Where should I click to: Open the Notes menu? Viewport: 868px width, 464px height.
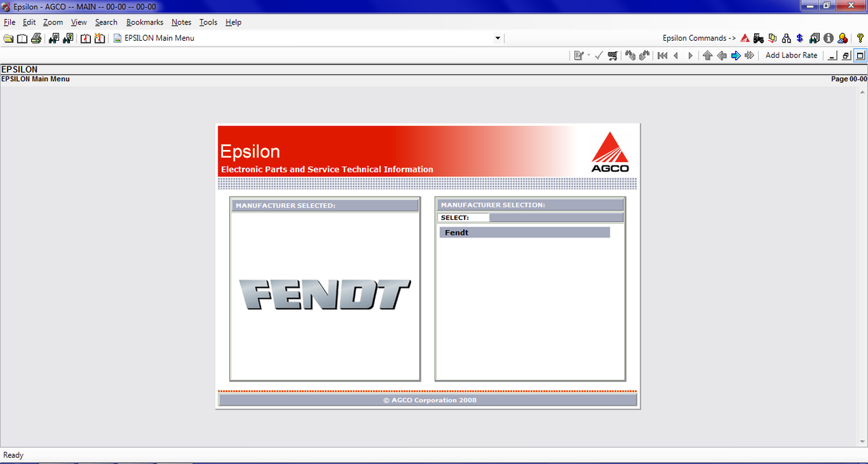pos(182,22)
